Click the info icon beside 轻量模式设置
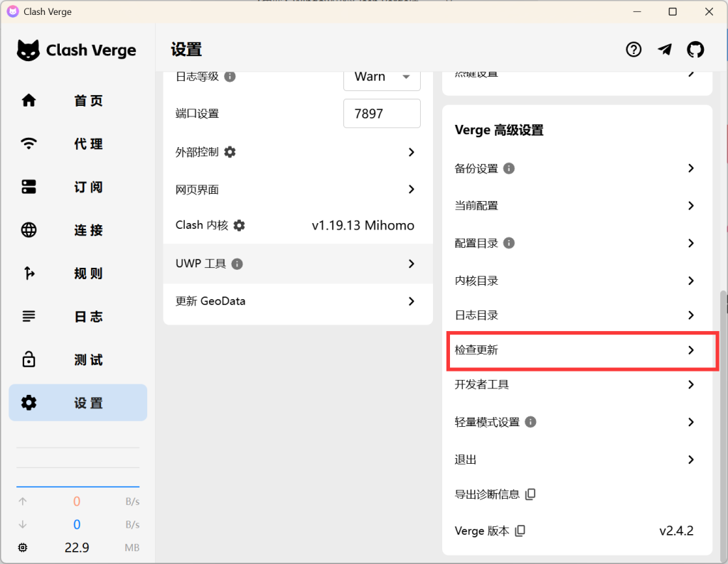This screenshot has height=564, width=728. point(530,422)
